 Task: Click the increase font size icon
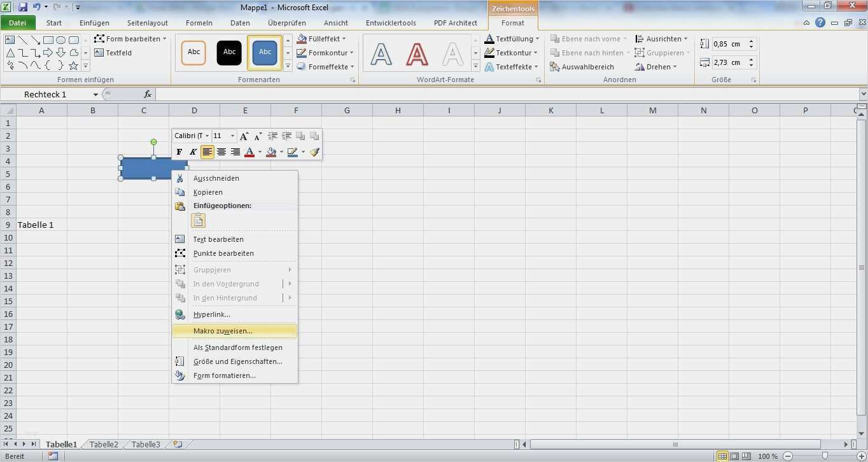[244, 136]
